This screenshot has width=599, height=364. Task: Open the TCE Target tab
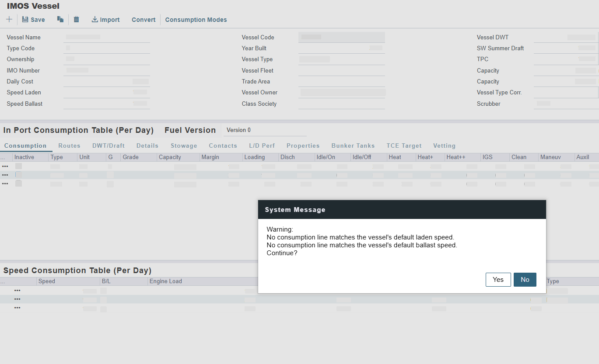coord(404,146)
